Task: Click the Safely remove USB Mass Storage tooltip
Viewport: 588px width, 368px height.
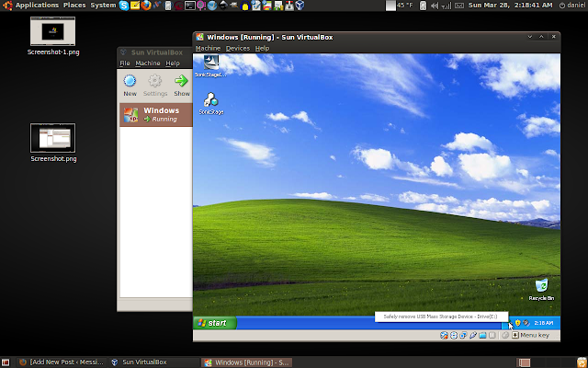Action: pos(441,316)
